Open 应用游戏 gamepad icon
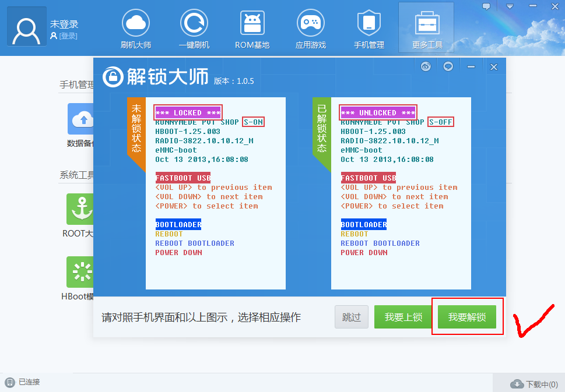This screenshot has width=565, height=392. point(310,23)
